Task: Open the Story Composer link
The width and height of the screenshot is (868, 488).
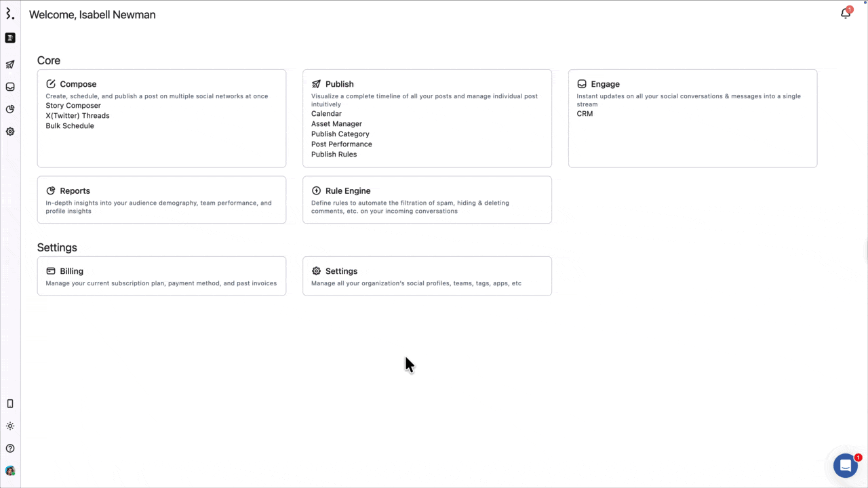Action: tap(73, 106)
